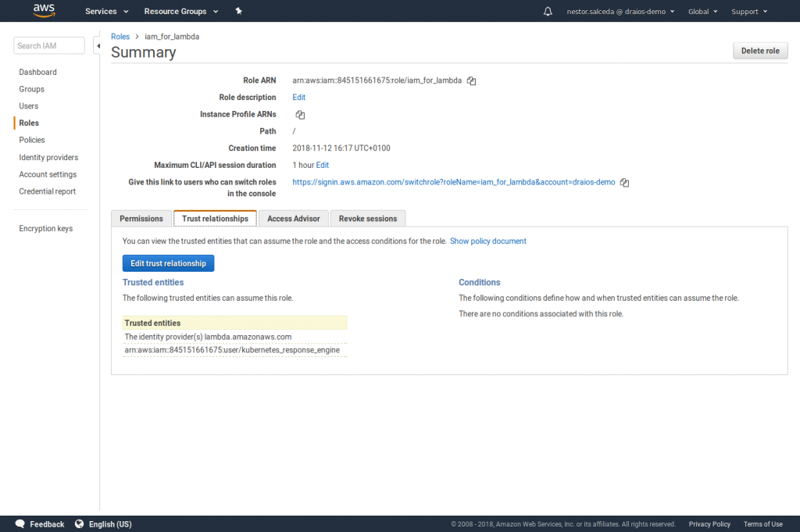Open the Resource Groups dropdown
The width and height of the screenshot is (800, 532).
pyautogui.click(x=180, y=11)
